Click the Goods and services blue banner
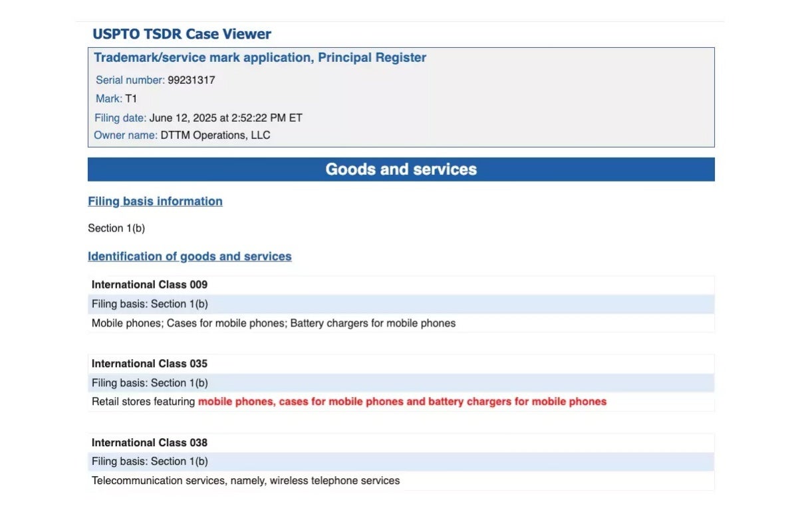The width and height of the screenshot is (798, 532). (401, 170)
